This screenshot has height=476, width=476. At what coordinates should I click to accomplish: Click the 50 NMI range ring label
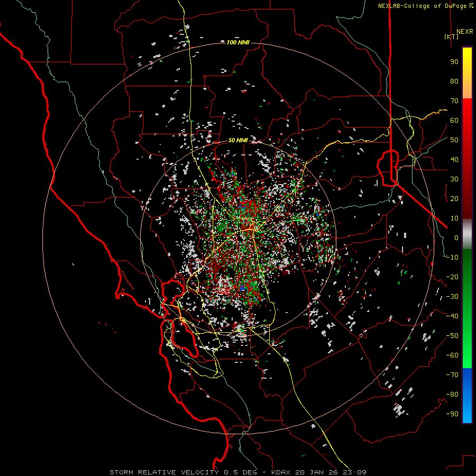click(238, 140)
